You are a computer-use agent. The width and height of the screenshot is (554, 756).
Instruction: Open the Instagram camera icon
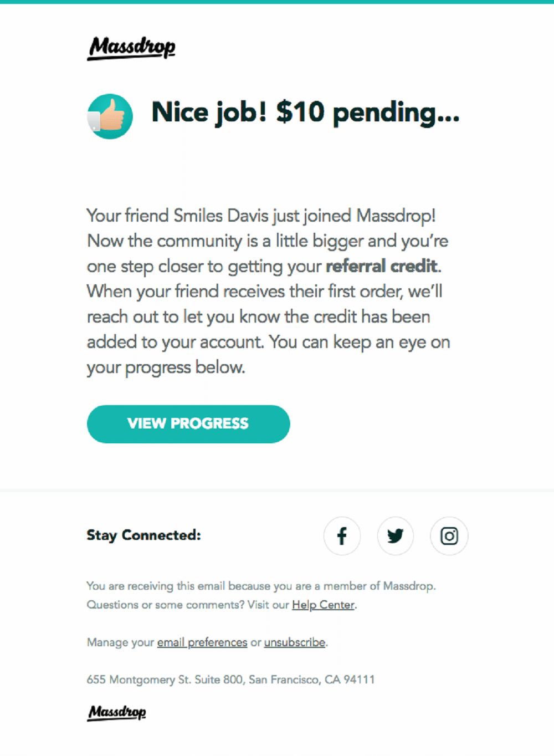[449, 536]
